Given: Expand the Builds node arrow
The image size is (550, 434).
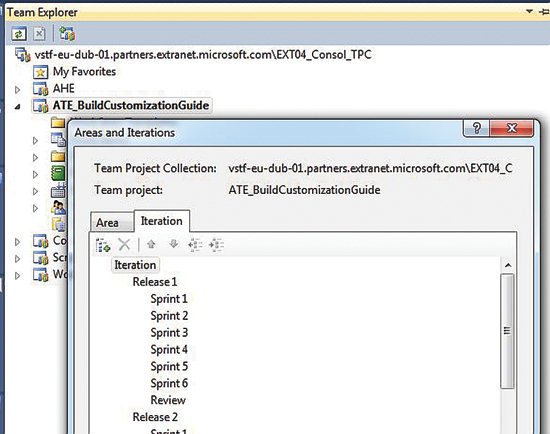Looking at the screenshot, I should (35, 192).
